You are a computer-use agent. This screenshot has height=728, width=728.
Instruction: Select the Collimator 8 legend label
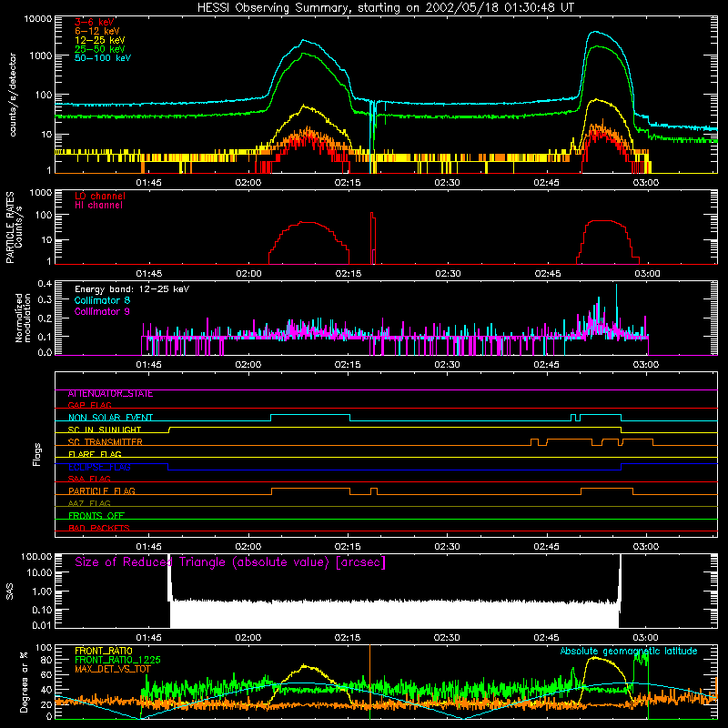coord(102,300)
